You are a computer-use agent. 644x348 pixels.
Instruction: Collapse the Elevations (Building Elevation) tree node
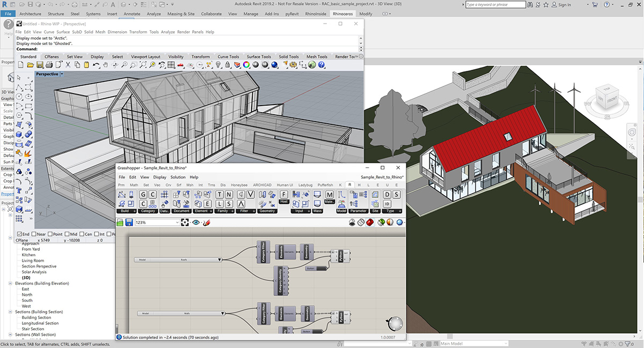click(11, 283)
